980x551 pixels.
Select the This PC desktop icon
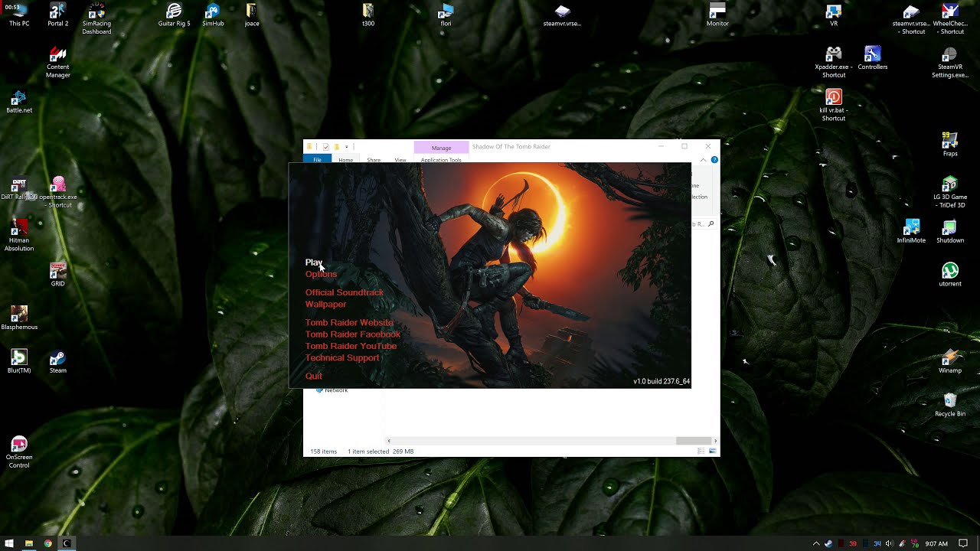click(19, 15)
